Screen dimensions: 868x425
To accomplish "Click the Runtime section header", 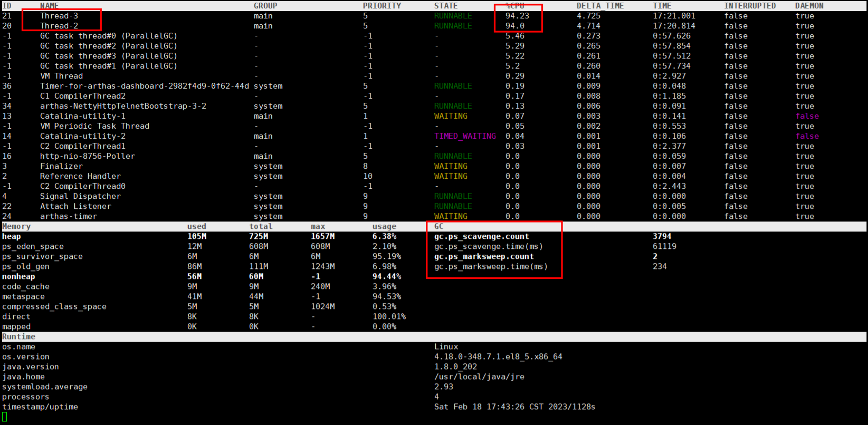I will point(18,336).
